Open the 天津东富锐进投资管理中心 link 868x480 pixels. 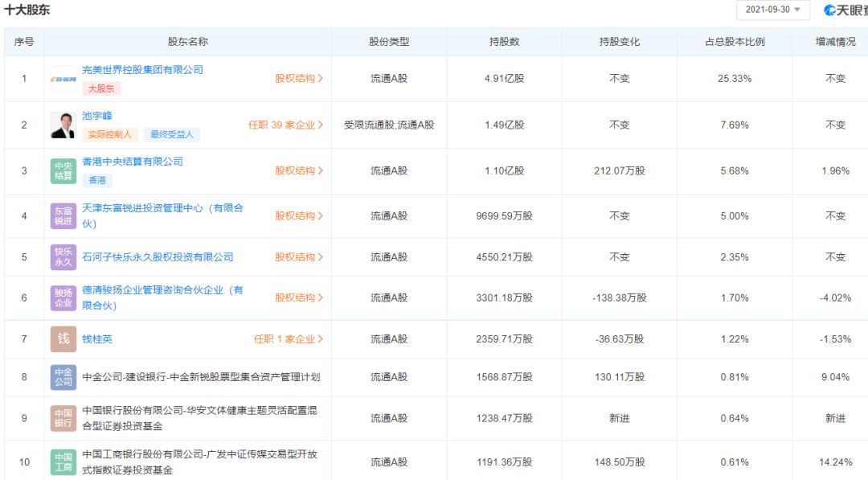tap(162, 216)
